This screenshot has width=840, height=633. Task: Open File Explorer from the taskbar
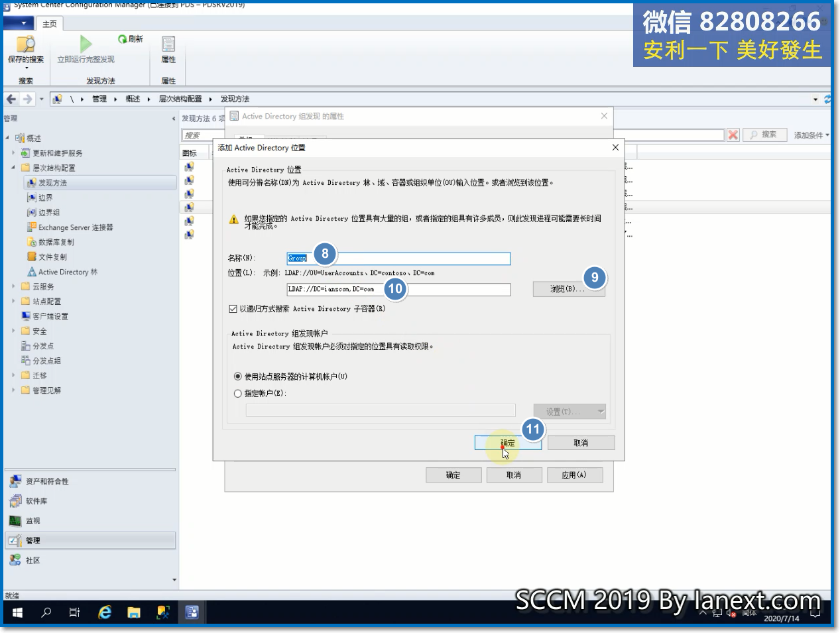pos(134,612)
